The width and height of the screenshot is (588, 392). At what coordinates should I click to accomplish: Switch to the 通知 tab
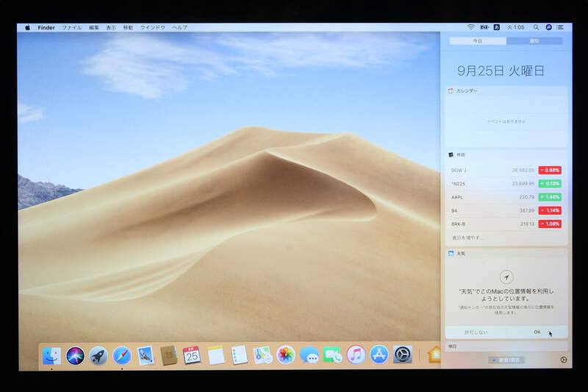534,41
